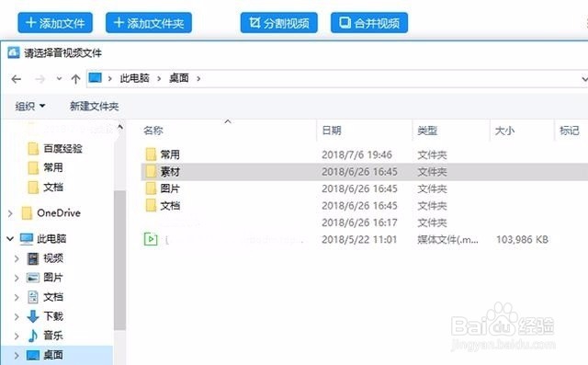Select 百度经验 folder in sidebar

pyautogui.click(x=55, y=149)
